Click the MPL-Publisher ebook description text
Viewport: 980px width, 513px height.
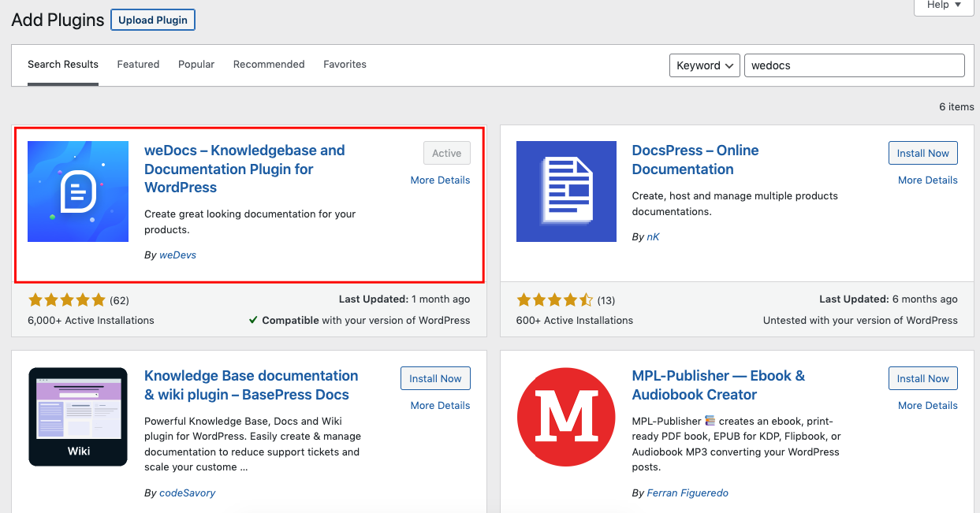coord(736,444)
